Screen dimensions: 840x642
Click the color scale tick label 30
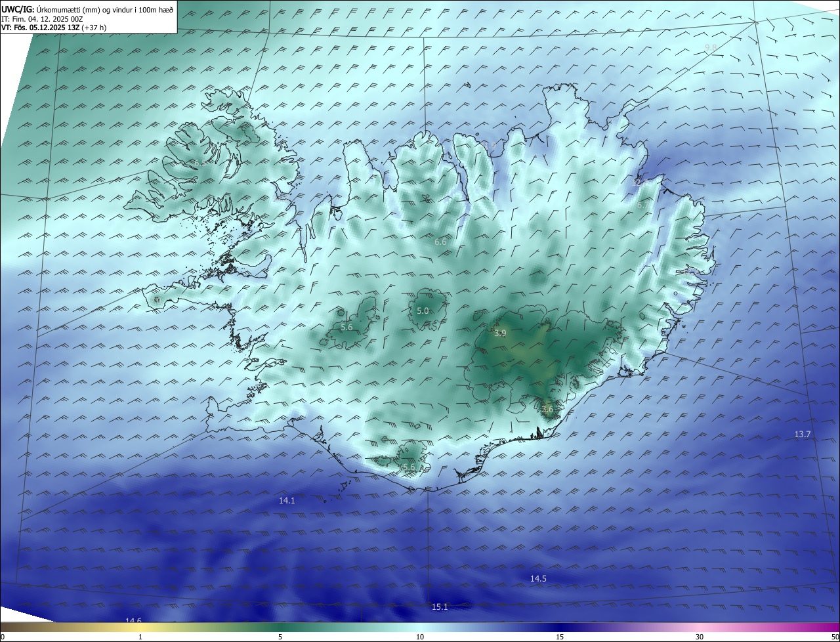click(700, 637)
